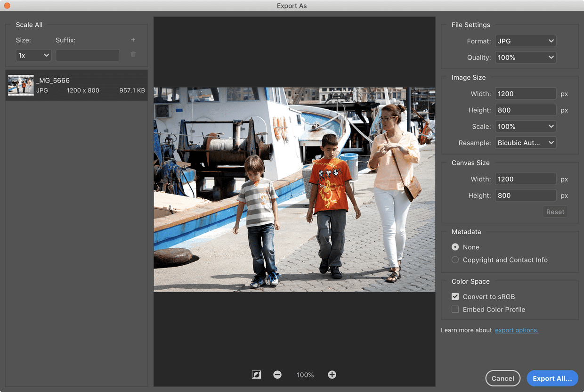The image size is (584, 392).
Task: Zoom out with the minus icon
Action: click(277, 375)
